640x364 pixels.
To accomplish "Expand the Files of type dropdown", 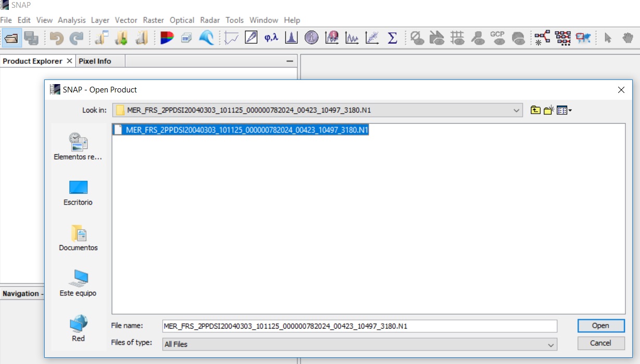I will coord(551,344).
